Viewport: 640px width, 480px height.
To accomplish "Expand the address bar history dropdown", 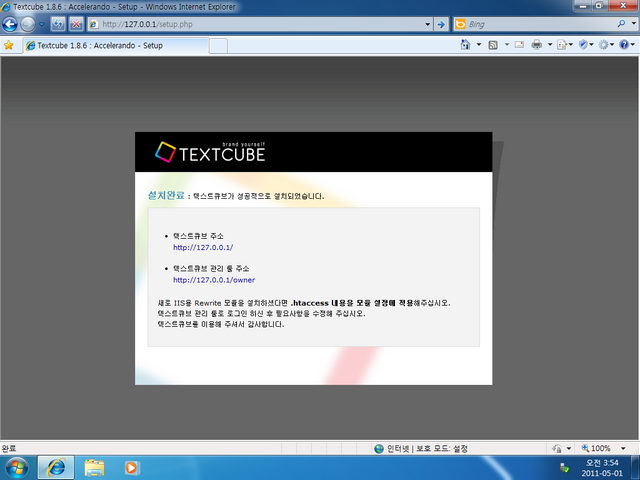I will [x=427, y=24].
